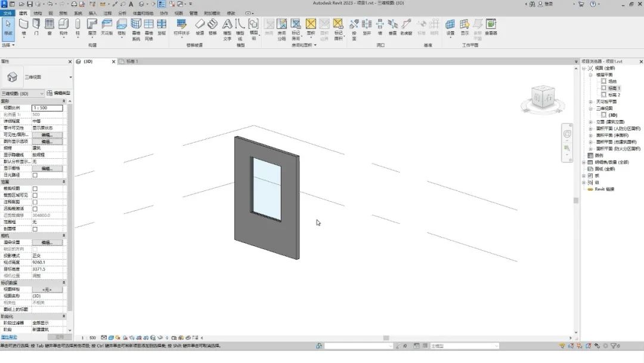
Task: Select the Shaft (竖井) opening tool
Action: tap(367, 27)
